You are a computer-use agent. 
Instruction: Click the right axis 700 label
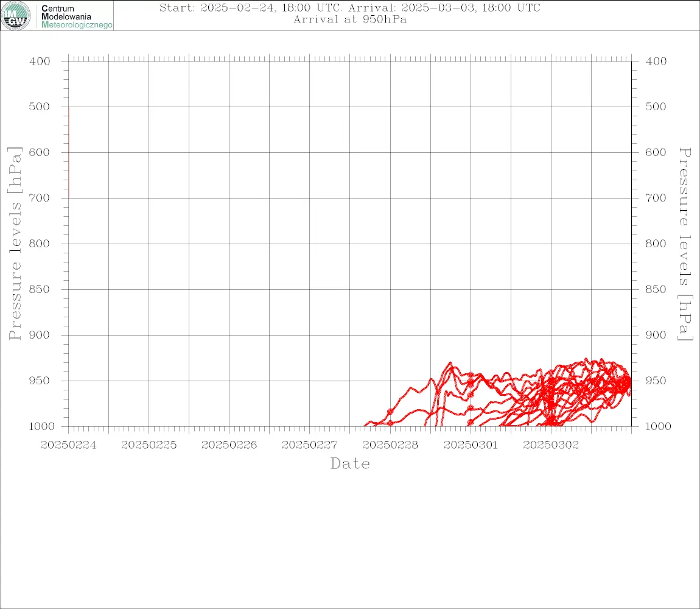point(656,198)
